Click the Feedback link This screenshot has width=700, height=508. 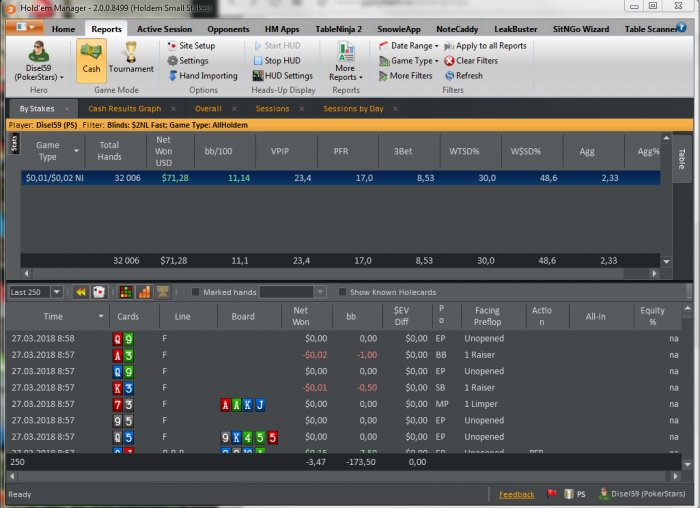pos(517,495)
